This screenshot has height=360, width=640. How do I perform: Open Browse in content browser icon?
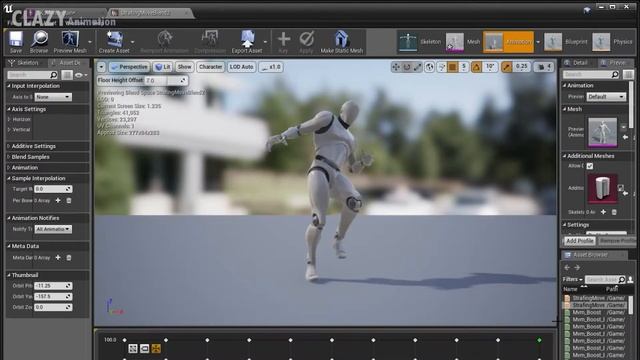pyautogui.click(x=39, y=42)
